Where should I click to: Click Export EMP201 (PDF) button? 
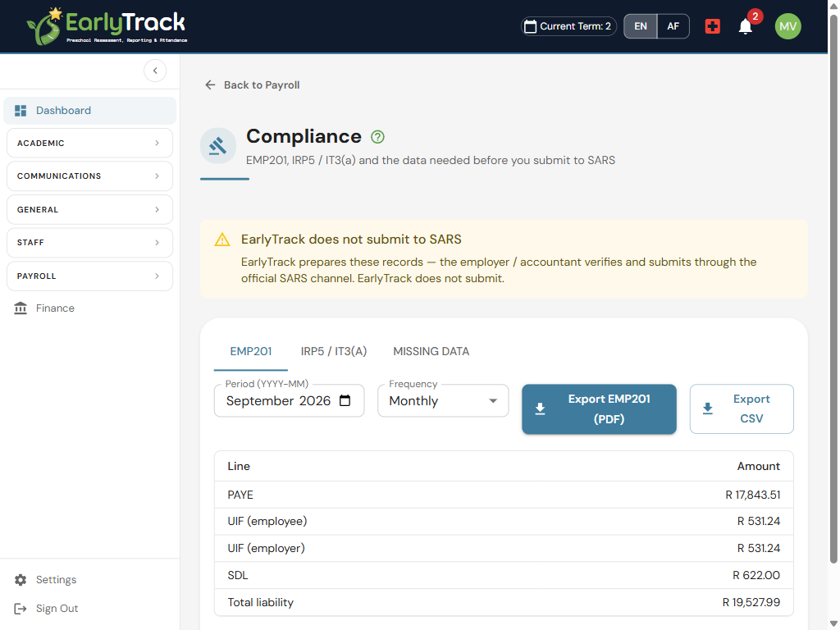click(x=599, y=409)
